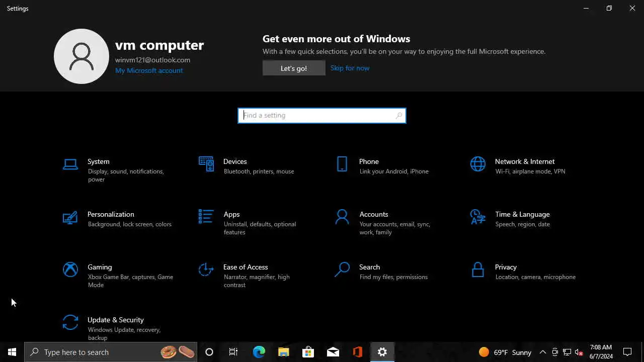Click the Accounts category title
The width and height of the screenshot is (644, 362).
tap(374, 214)
